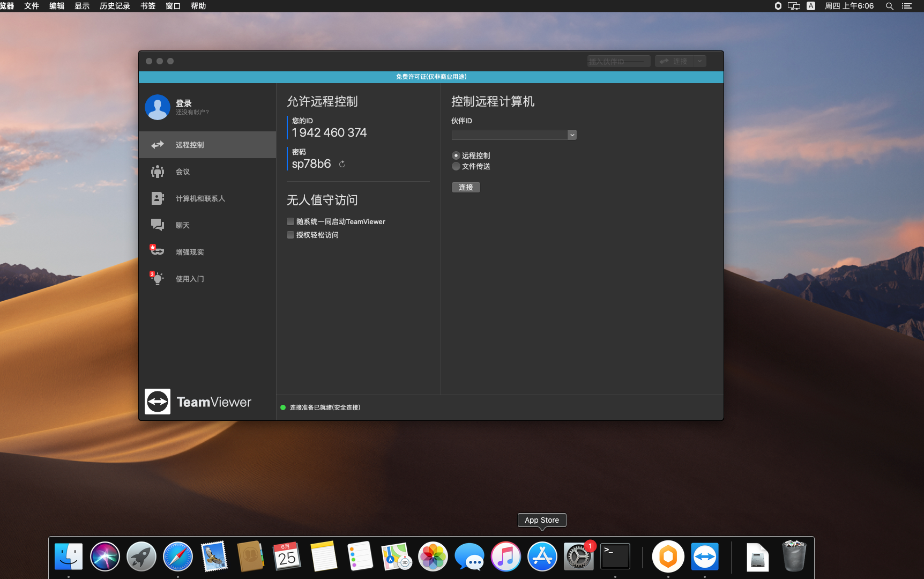Open the 显示 menu
The width and height of the screenshot is (924, 579).
[x=82, y=6]
